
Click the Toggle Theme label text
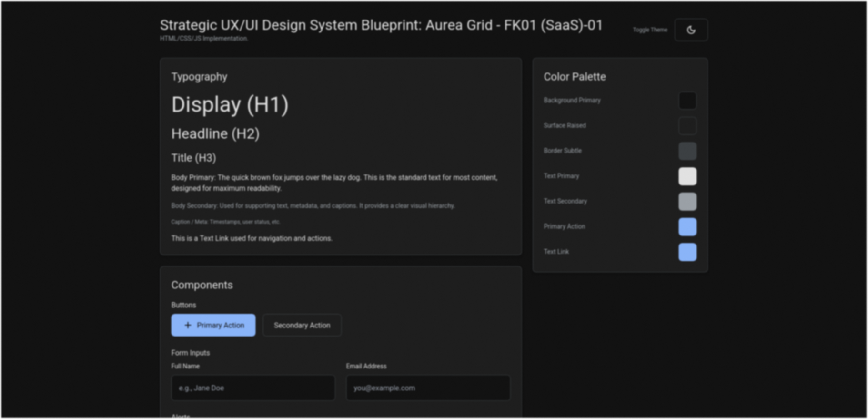click(x=650, y=30)
